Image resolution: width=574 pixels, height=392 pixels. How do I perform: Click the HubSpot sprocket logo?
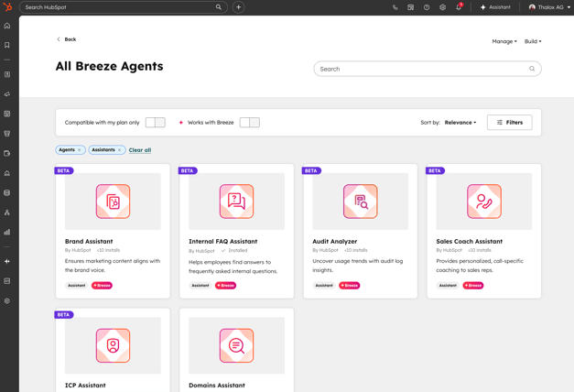coord(7,7)
